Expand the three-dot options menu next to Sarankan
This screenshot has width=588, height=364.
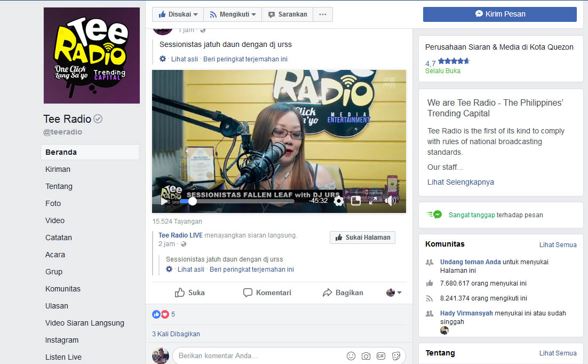[322, 14]
